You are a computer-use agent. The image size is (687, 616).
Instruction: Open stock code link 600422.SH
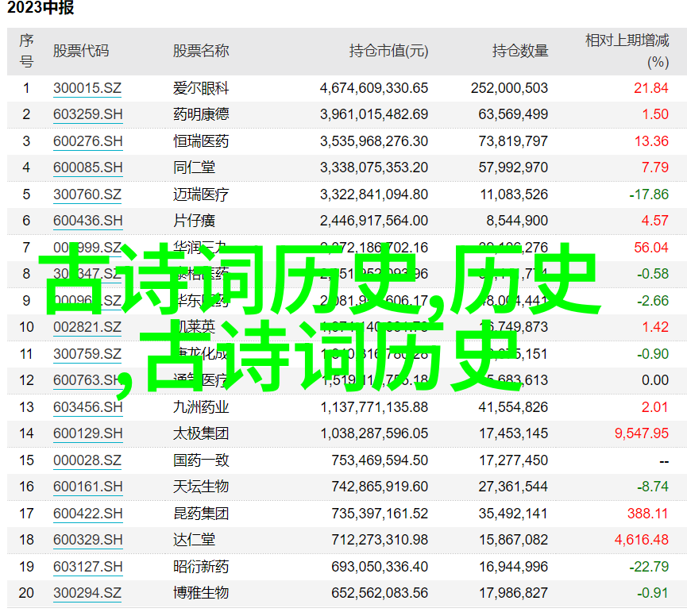tap(87, 514)
